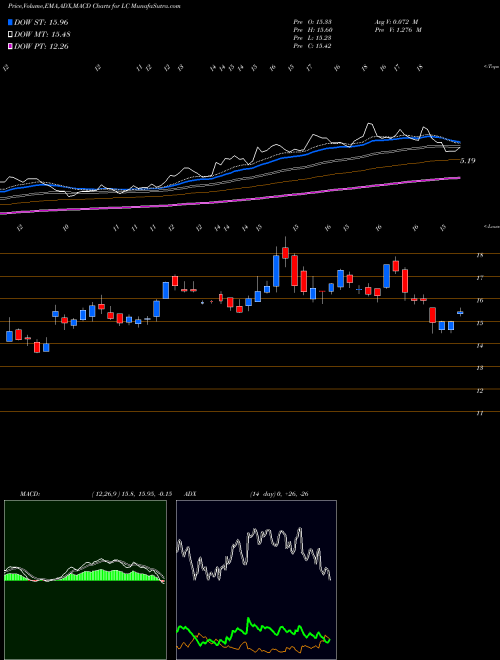Click the 'Pre V: 1.276 M' value
The width and height of the screenshot is (500, 660).
(398, 30)
